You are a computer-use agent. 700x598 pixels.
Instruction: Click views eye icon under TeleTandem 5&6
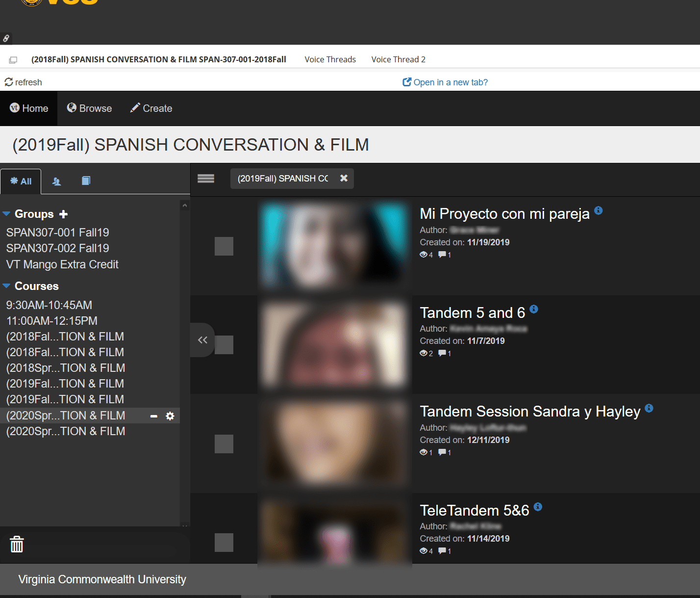(x=424, y=551)
